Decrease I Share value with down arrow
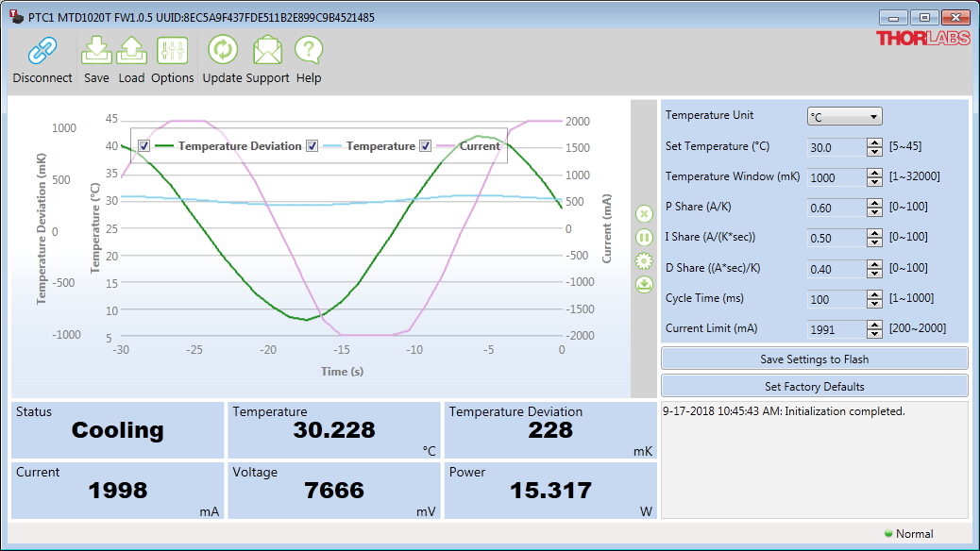The image size is (980, 551). tap(874, 242)
